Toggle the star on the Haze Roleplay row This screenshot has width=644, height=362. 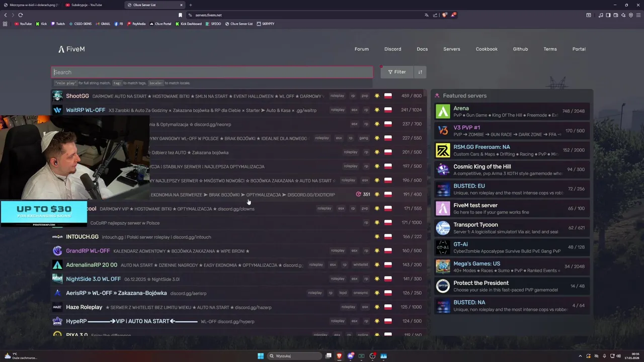pos(377,307)
